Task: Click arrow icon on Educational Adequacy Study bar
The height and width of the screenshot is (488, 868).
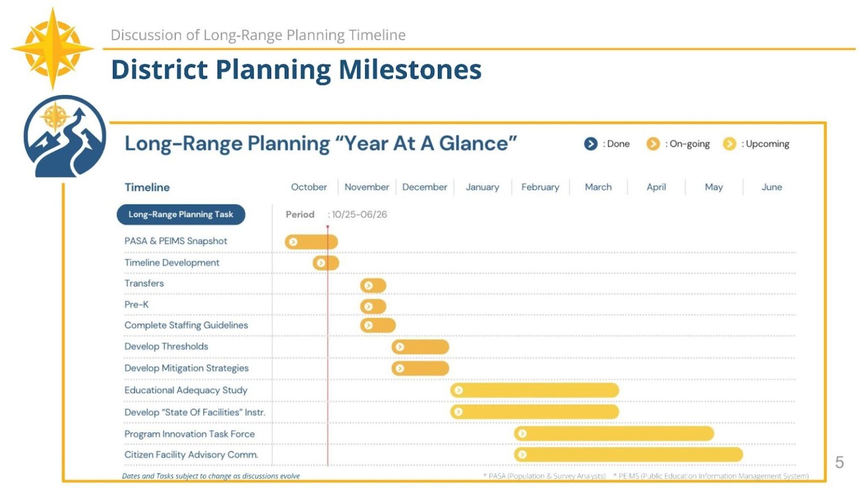Action: 458,390
